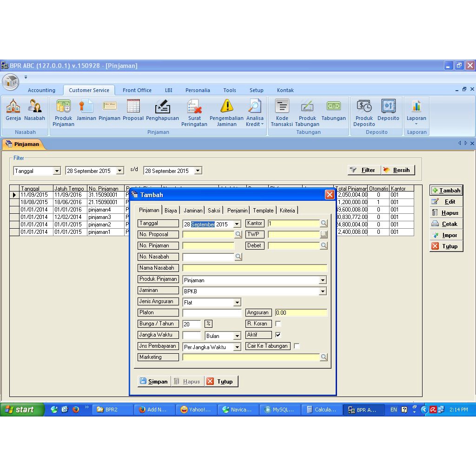Screen dimensions: 476x476
Task: Open the Tabungan ribbon icon
Action: [x=333, y=110]
